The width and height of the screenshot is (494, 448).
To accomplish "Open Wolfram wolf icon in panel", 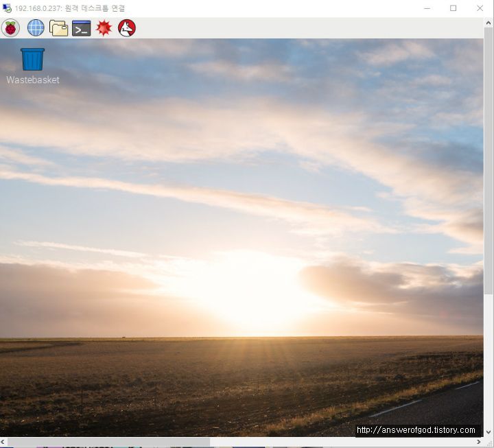I will [x=127, y=28].
